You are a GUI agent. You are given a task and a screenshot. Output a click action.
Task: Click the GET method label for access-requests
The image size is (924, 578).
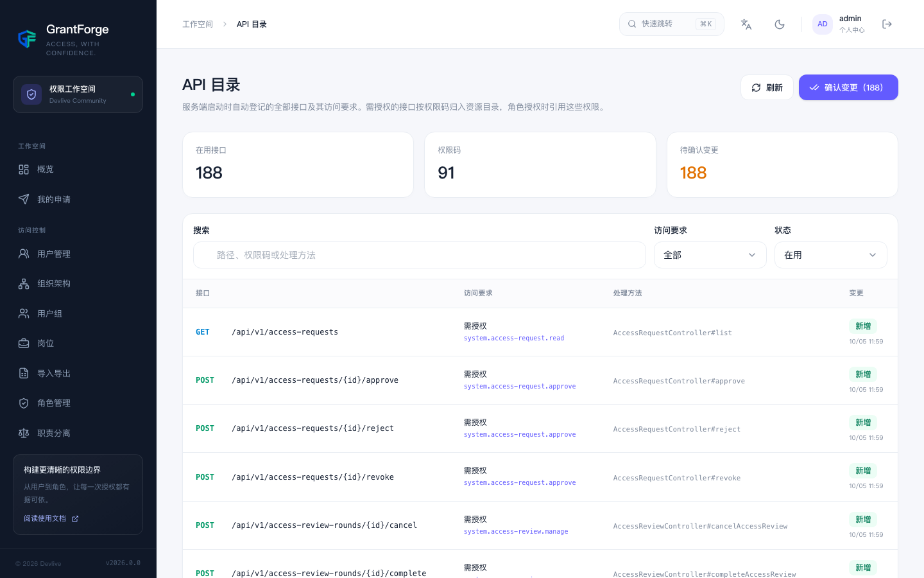(x=203, y=332)
